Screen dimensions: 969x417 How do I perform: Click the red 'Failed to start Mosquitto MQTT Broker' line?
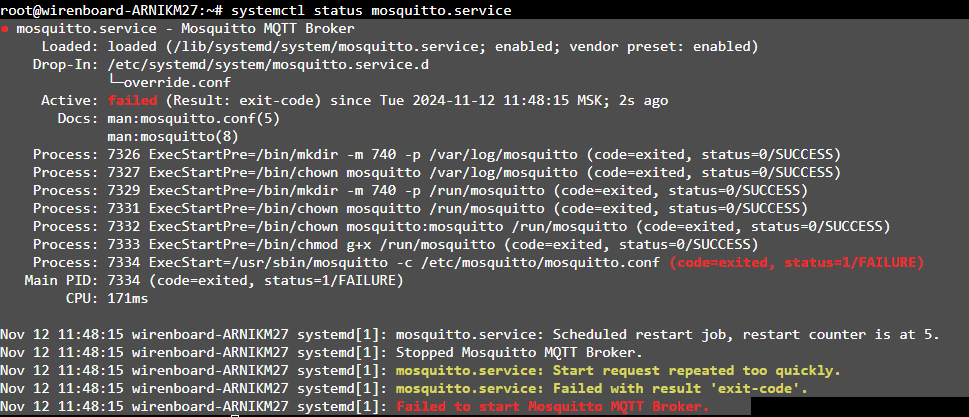coord(552,406)
